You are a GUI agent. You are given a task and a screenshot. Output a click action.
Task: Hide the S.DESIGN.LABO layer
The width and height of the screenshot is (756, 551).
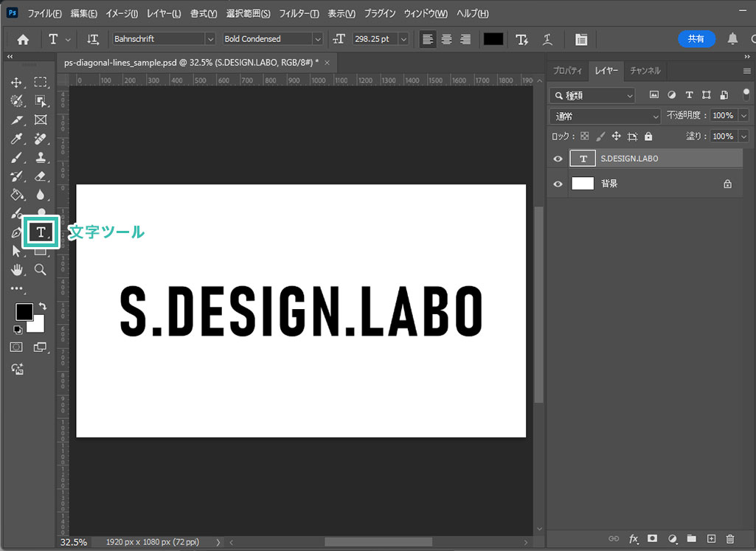[558, 159]
